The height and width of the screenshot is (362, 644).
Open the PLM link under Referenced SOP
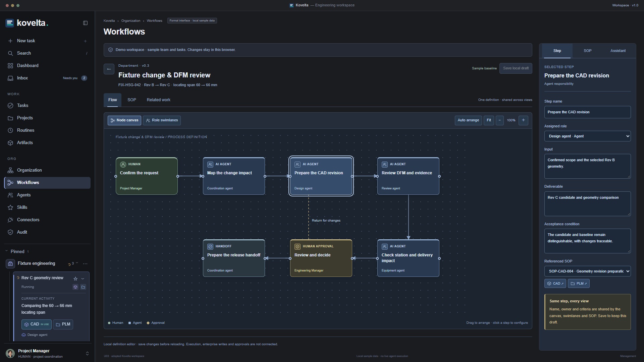[x=579, y=284]
